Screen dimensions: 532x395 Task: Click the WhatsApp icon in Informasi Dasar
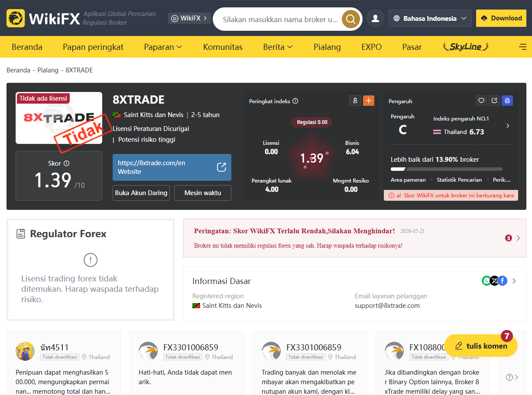pos(487,281)
